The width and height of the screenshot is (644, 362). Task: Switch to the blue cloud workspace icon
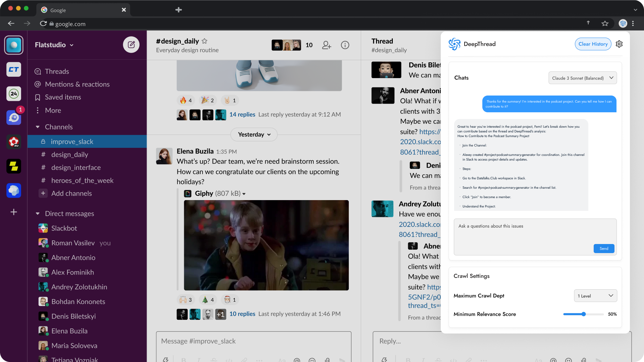point(14,190)
